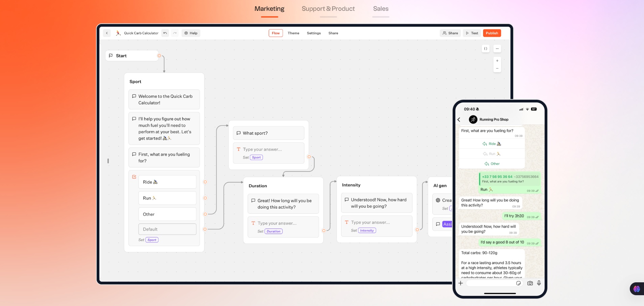644x306 pixels.
Task: Click the Test play button
Action: (472, 33)
